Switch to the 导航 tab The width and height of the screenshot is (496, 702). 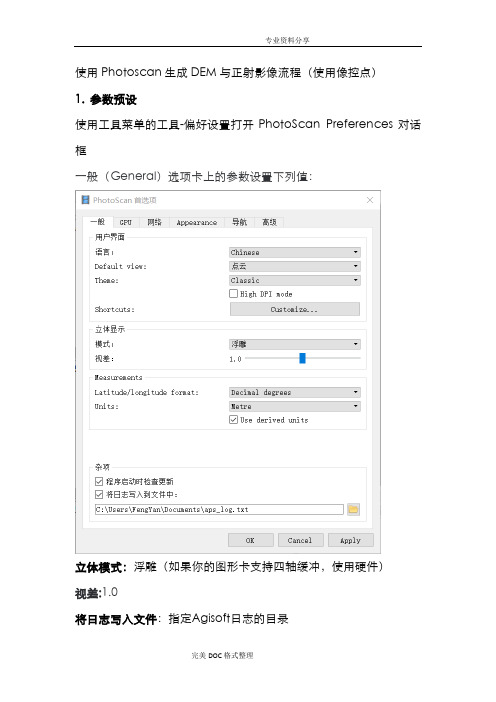[x=239, y=222]
